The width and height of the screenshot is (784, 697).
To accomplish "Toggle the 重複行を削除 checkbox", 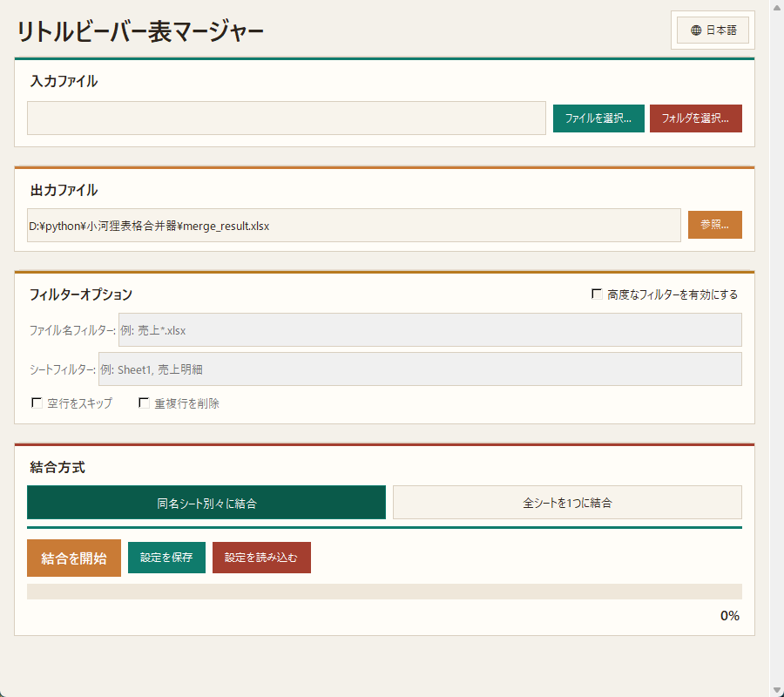I will point(144,403).
